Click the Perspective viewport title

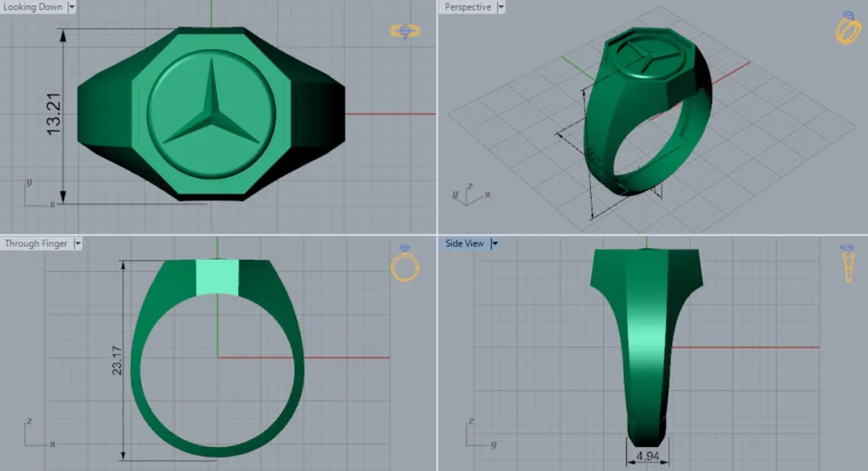point(467,7)
